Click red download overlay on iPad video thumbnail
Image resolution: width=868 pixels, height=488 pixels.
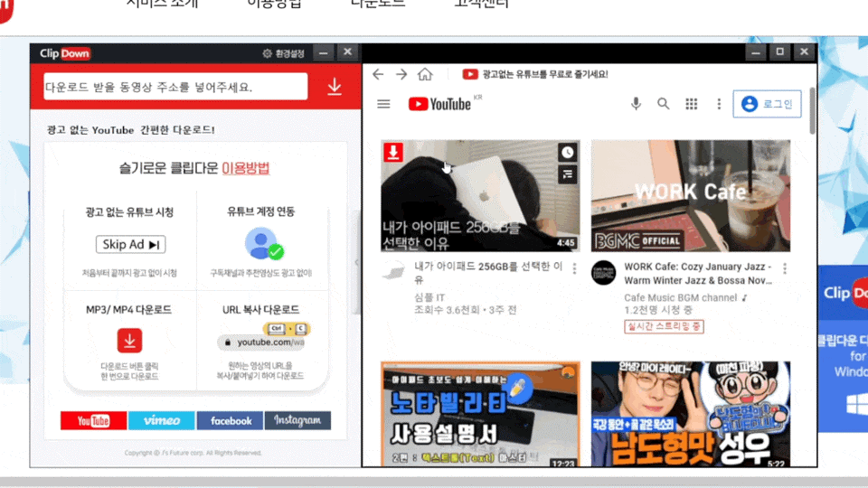point(393,152)
